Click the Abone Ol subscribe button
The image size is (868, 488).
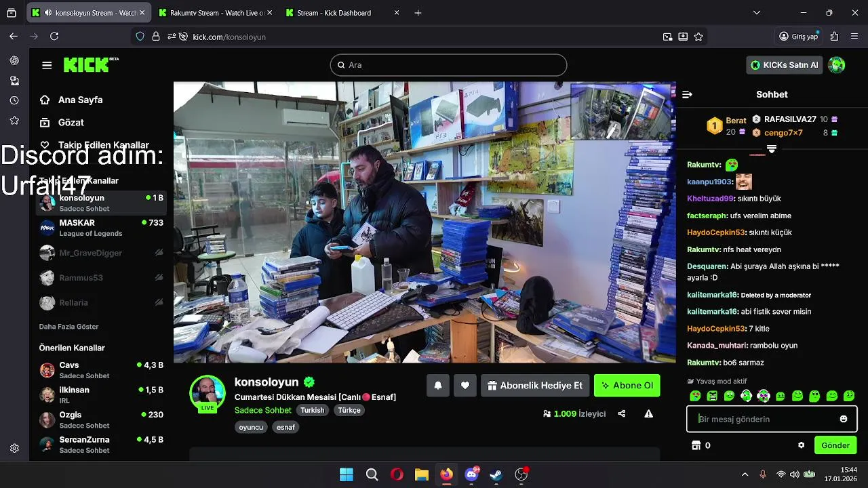627,385
